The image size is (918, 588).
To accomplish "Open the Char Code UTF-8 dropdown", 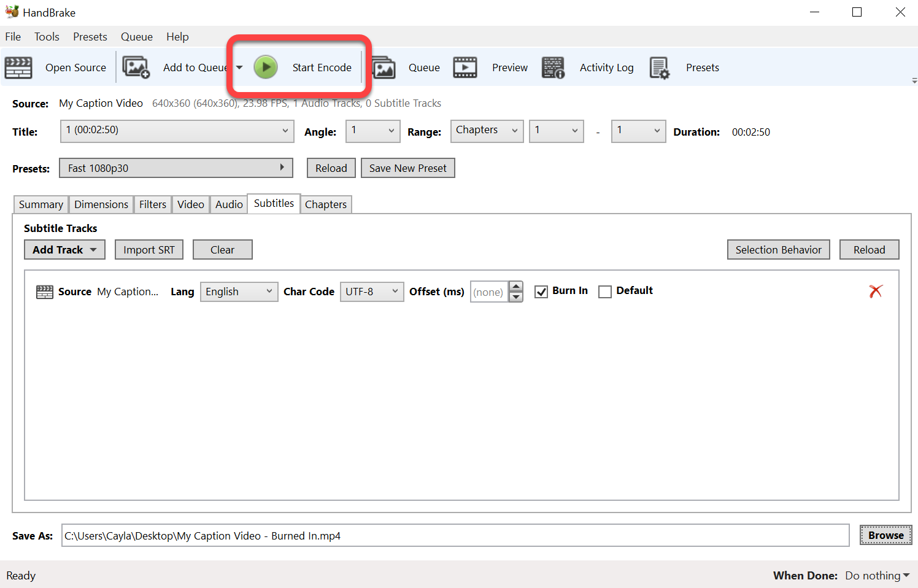I will pyautogui.click(x=372, y=292).
